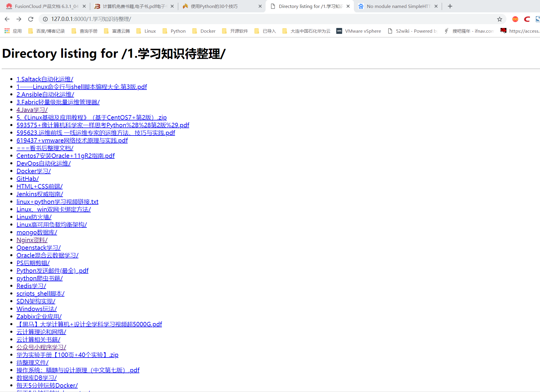
Task: Click the orange infinity extension icon
Action: pyautogui.click(x=515, y=19)
